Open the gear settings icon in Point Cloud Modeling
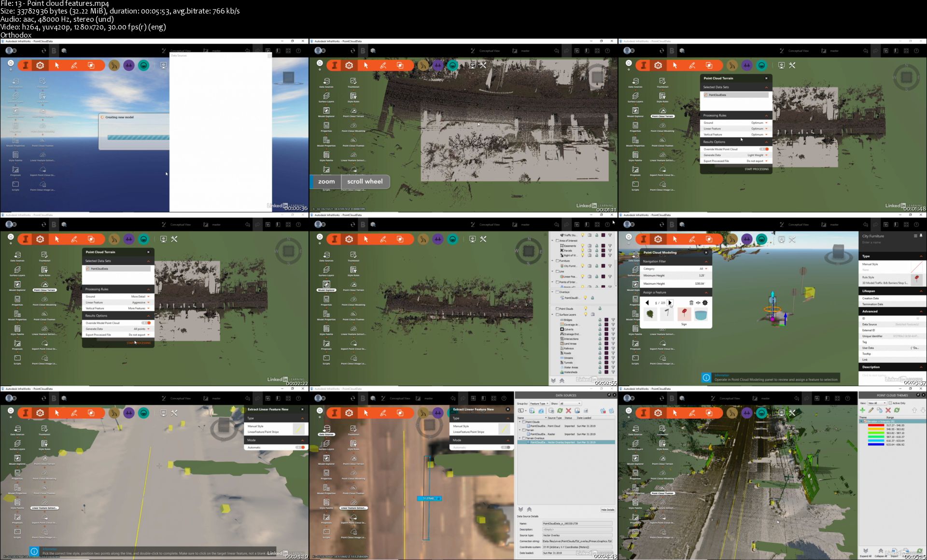Viewport: 927px width, 560px height. [705, 303]
